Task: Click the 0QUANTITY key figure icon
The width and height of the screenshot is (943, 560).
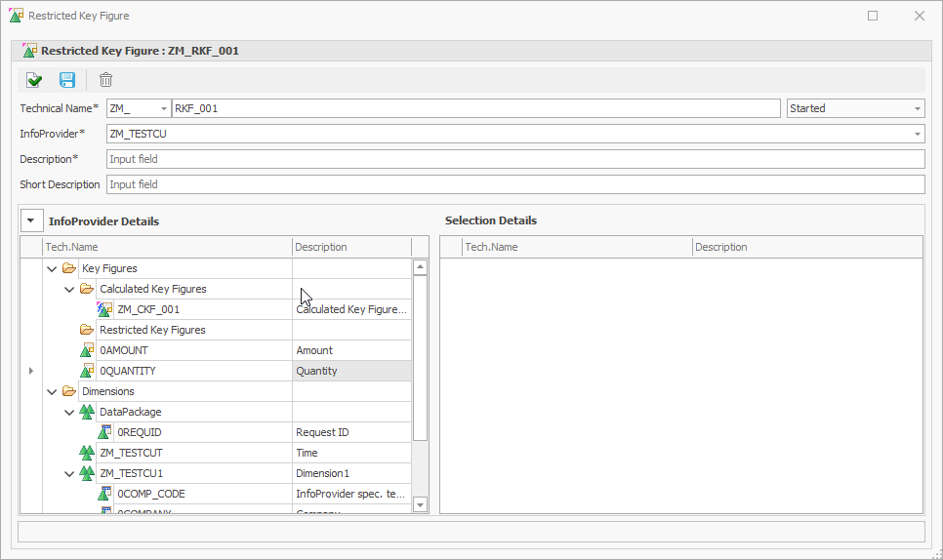Action: [87, 371]
